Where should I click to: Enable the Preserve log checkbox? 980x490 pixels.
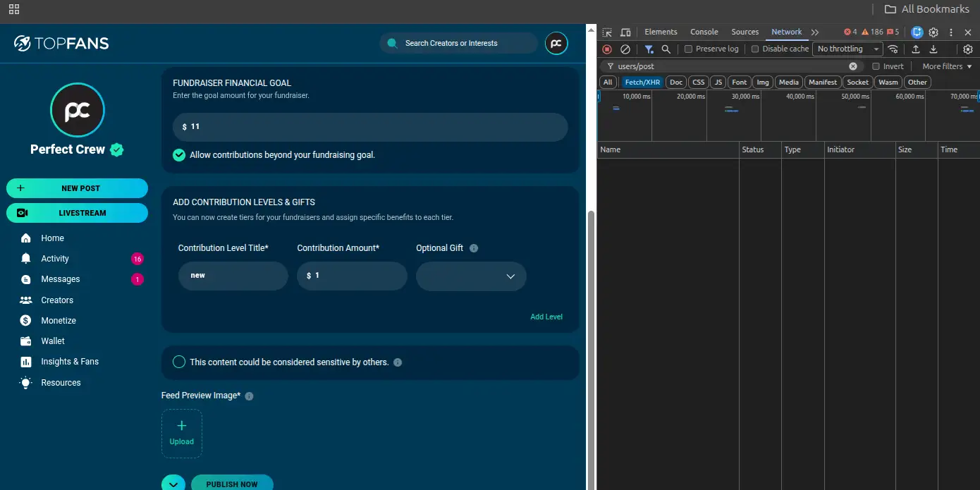(689, 49)
